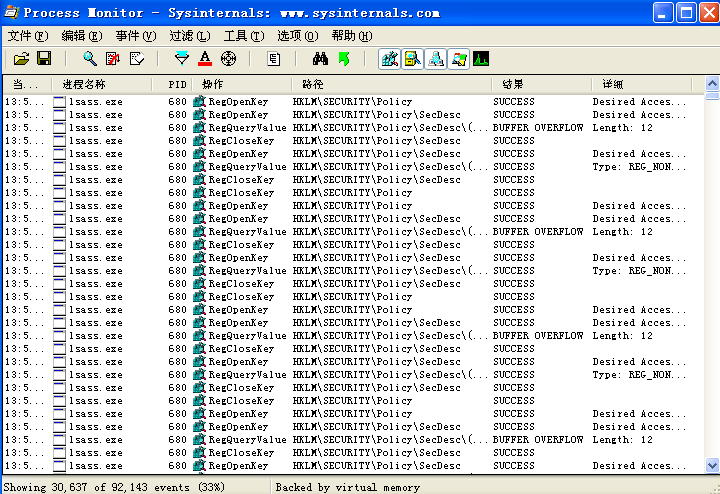Sort by the 进程名称 column header
720x494 pixels.
[101, 84]
